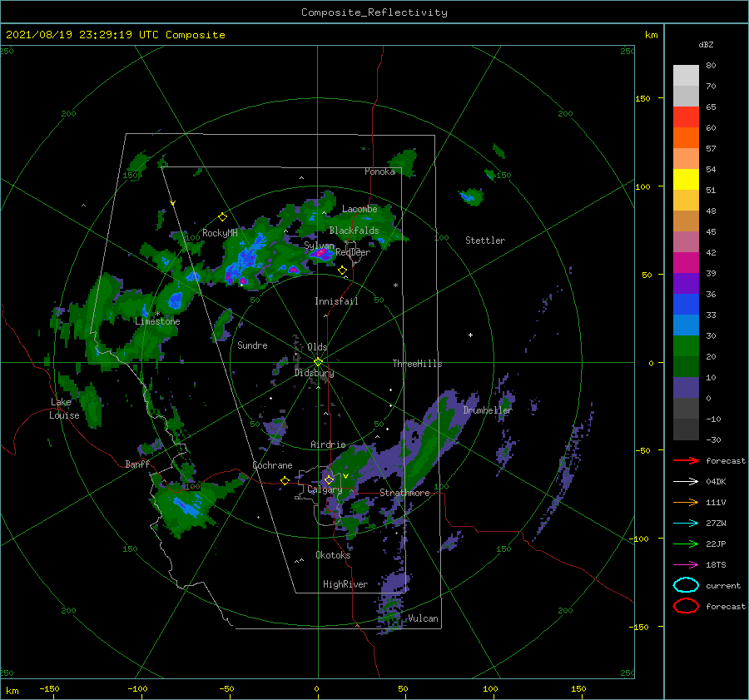Select the 42 dBZ magenta color swatch
Image resolution: width=749 pixels, height=700 pixels.
(686, 263)
